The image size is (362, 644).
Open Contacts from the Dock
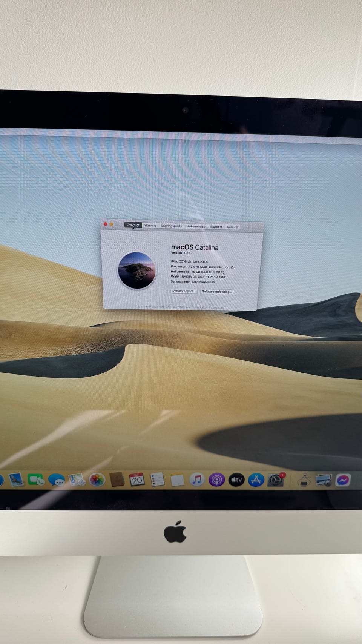pyautogui.click(x=117, y=480)
